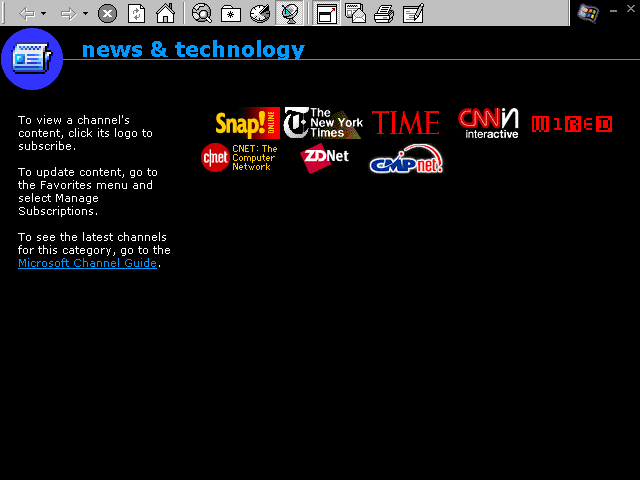Subscribe to The New York Times channel
This screenshot has height=480, width=640.
coord(323,123)
